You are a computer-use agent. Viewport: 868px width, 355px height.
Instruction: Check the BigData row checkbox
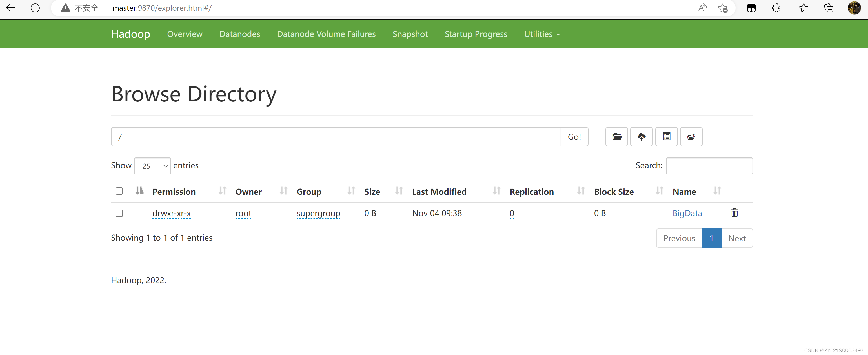coord(119,213)
